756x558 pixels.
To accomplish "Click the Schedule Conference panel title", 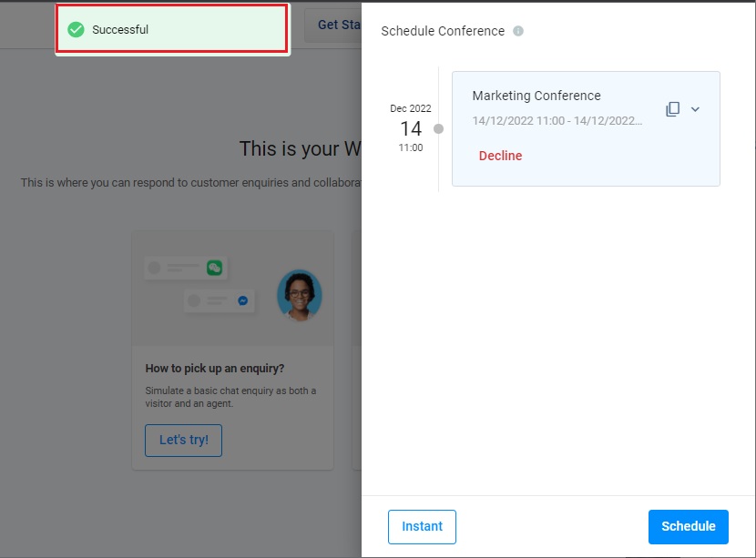I will click(x=443, y=31).
